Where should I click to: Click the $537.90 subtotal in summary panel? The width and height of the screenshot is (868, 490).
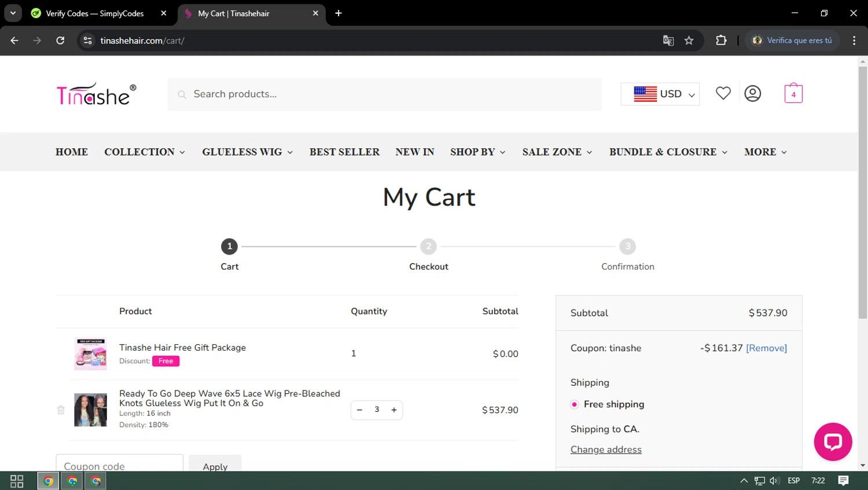click(x=768, y=313)
